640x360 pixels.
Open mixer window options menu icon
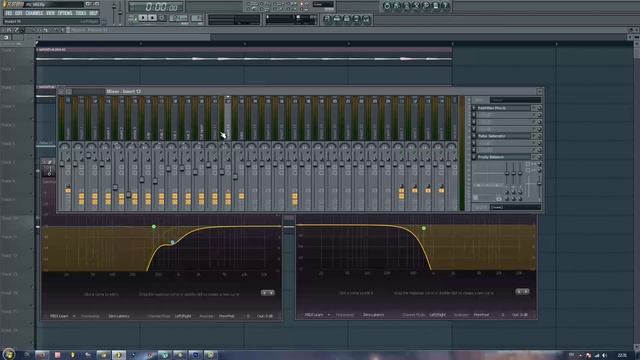61,91
